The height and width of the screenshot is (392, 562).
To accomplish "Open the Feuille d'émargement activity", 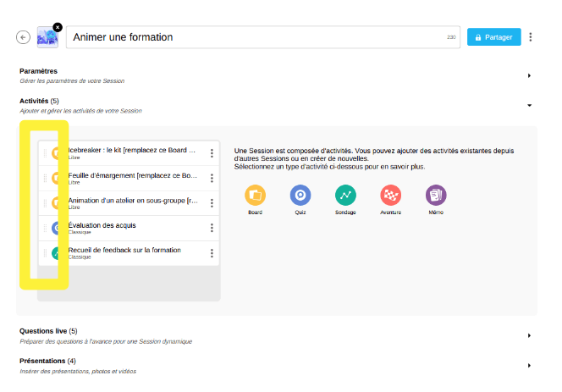I will (132, 176).
